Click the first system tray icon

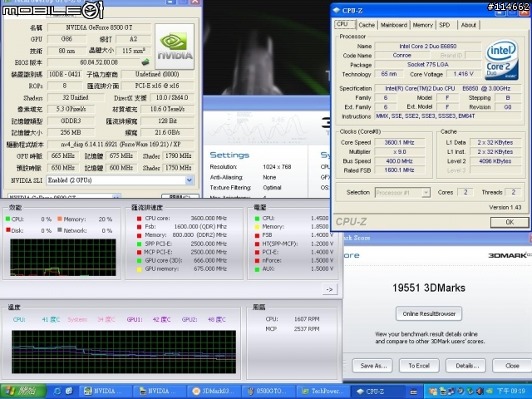433,392
